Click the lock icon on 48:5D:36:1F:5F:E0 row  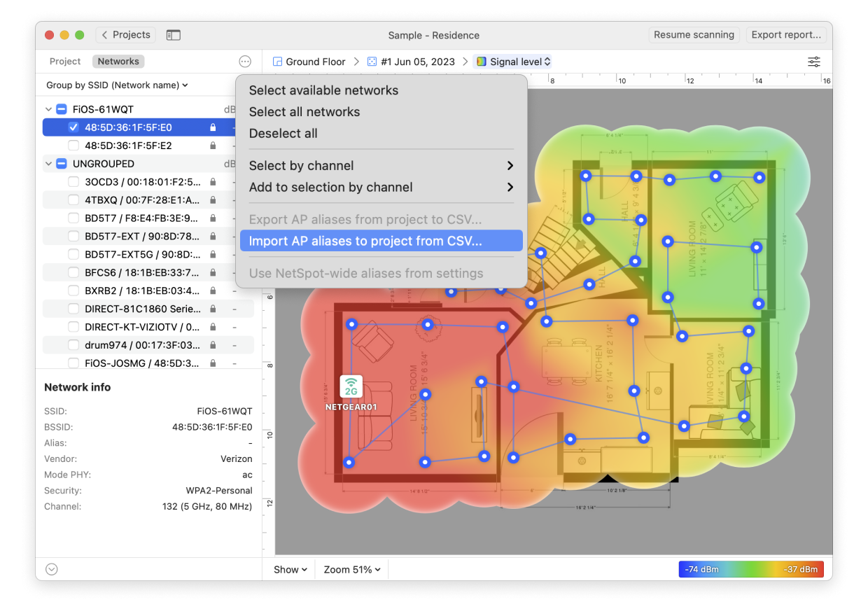pyautogui.click(x=213, y=127)
